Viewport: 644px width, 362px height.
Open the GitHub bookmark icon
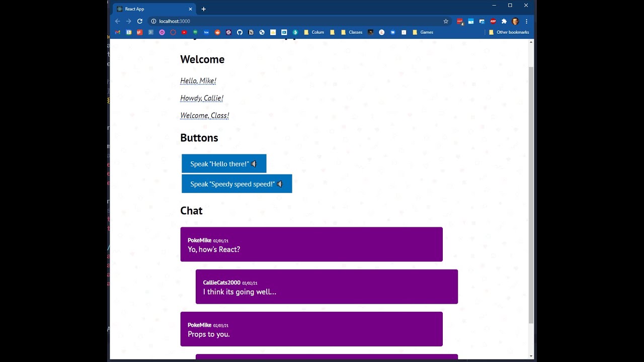239,32
